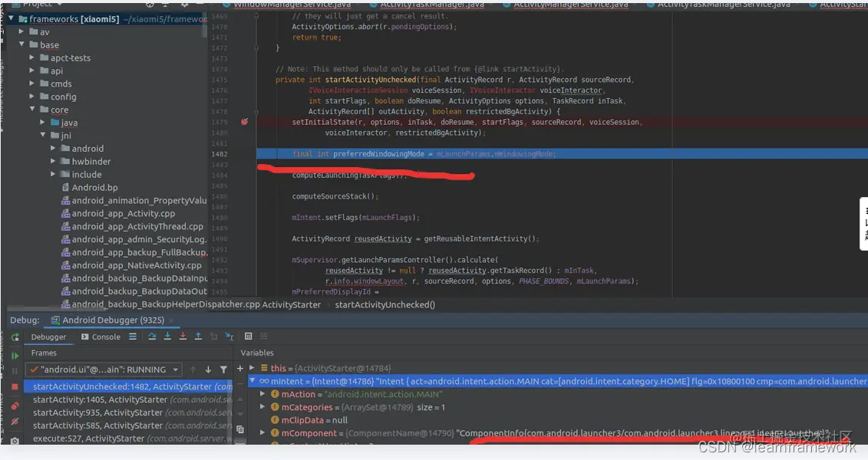The width and height of the screenshot is (868, 460).
Task: Open the View Breakpoints icon
Action: tap(15, 406)
